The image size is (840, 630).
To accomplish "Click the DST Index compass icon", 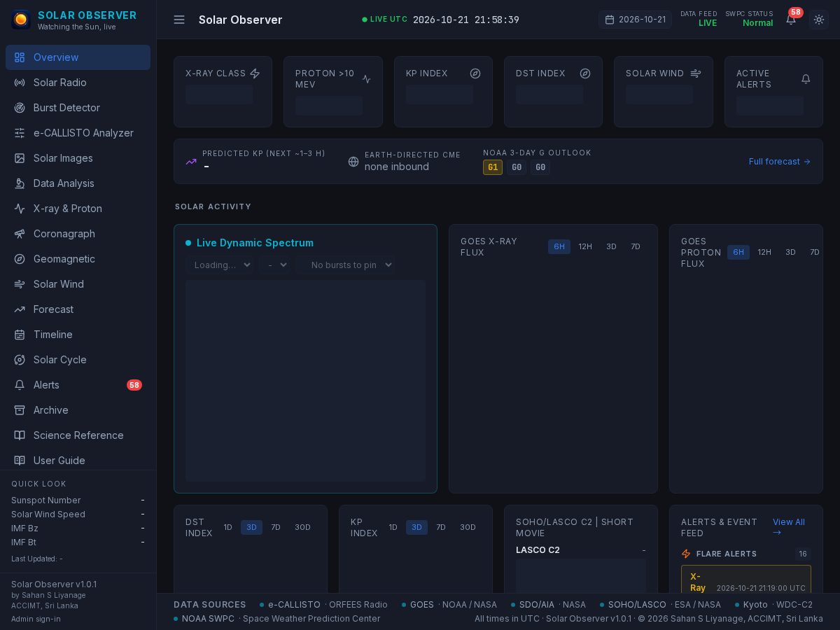I will 585,73.
